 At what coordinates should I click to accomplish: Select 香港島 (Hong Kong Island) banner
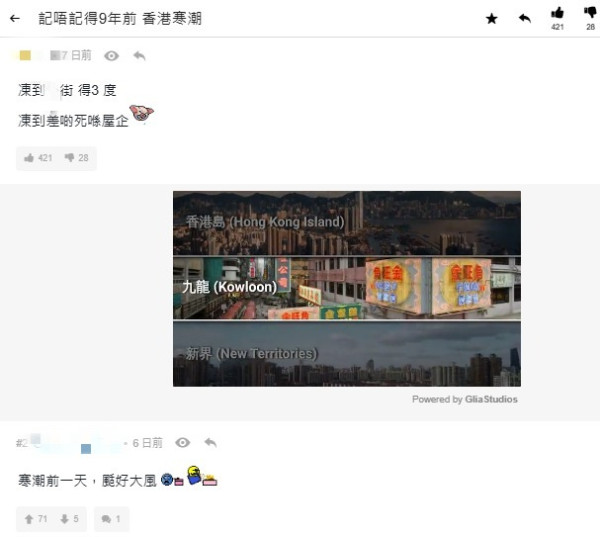click(347, 223)
